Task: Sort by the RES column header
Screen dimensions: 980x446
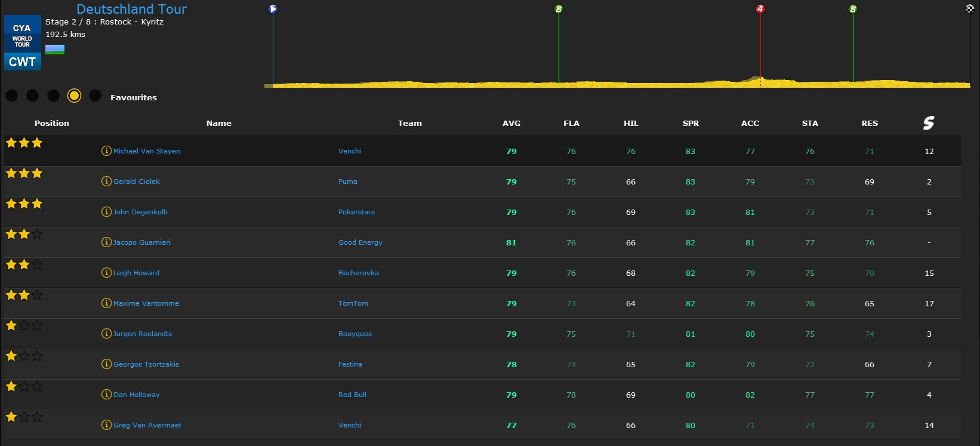Action: tap(870, 123)
